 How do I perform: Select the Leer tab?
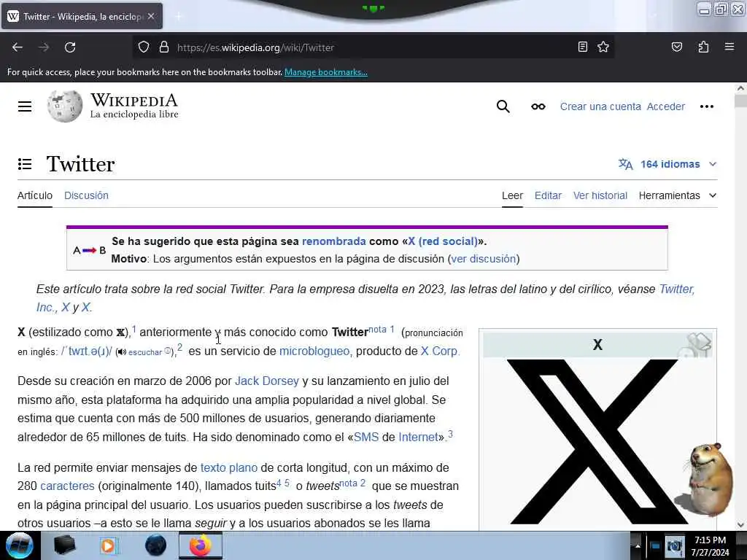(x=512, y=195)
